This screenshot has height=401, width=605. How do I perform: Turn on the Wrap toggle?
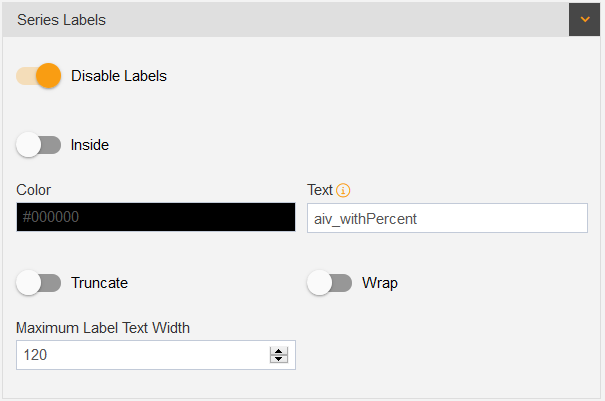[x=330, y=283]
